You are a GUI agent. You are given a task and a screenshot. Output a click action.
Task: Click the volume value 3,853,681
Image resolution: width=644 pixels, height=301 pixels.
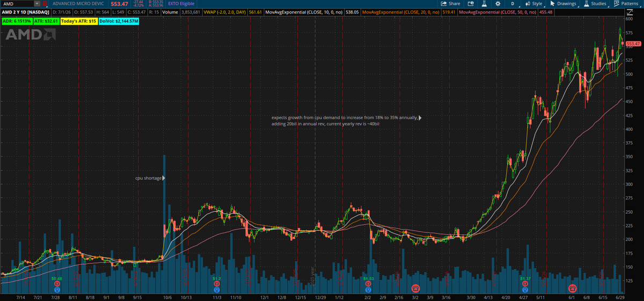(x=191, y=11)
